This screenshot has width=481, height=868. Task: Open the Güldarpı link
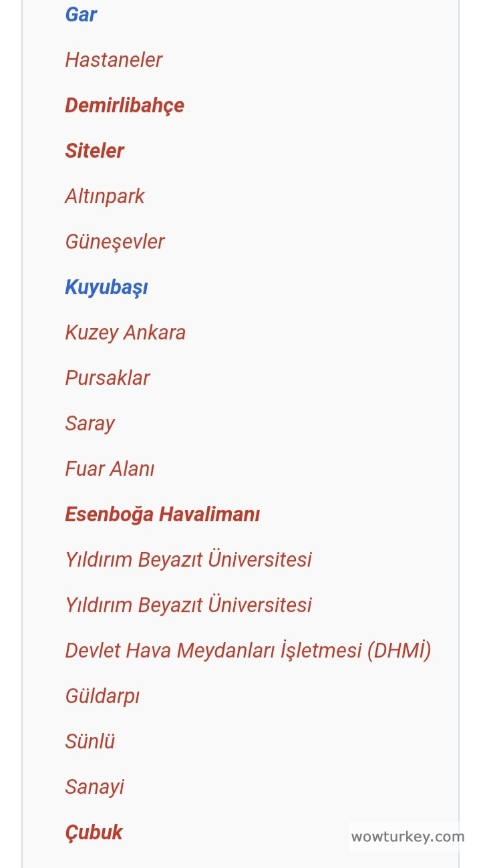pyautogui.click(x=102, y=696)
